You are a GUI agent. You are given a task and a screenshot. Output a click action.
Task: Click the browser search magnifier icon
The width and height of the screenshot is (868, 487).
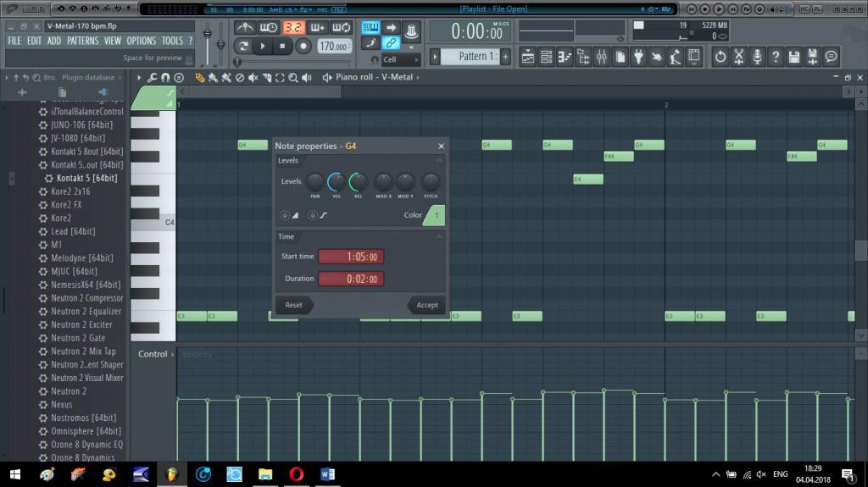tap(36, 77)
